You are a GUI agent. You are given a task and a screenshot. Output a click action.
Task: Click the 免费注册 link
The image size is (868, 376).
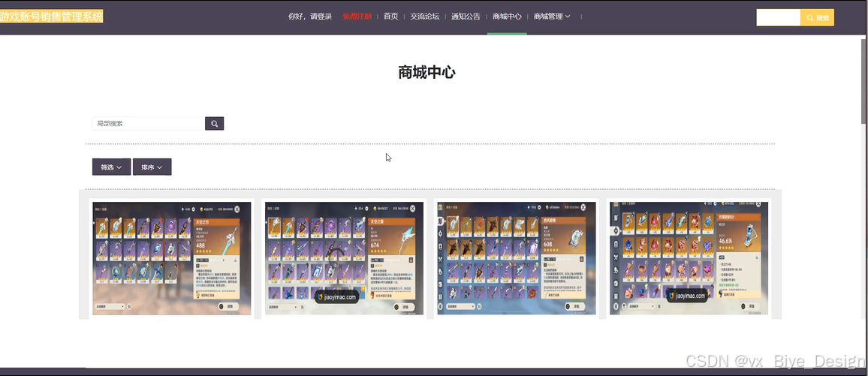pos(357,17)
